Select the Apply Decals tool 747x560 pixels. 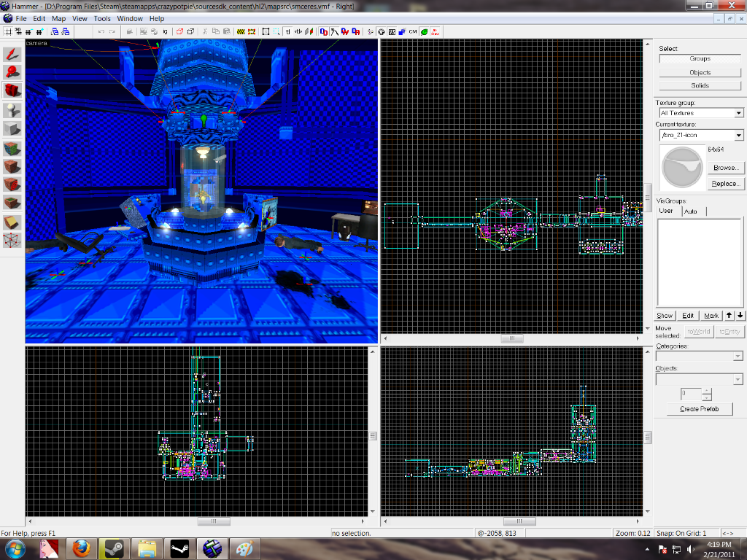pos(12,184)
